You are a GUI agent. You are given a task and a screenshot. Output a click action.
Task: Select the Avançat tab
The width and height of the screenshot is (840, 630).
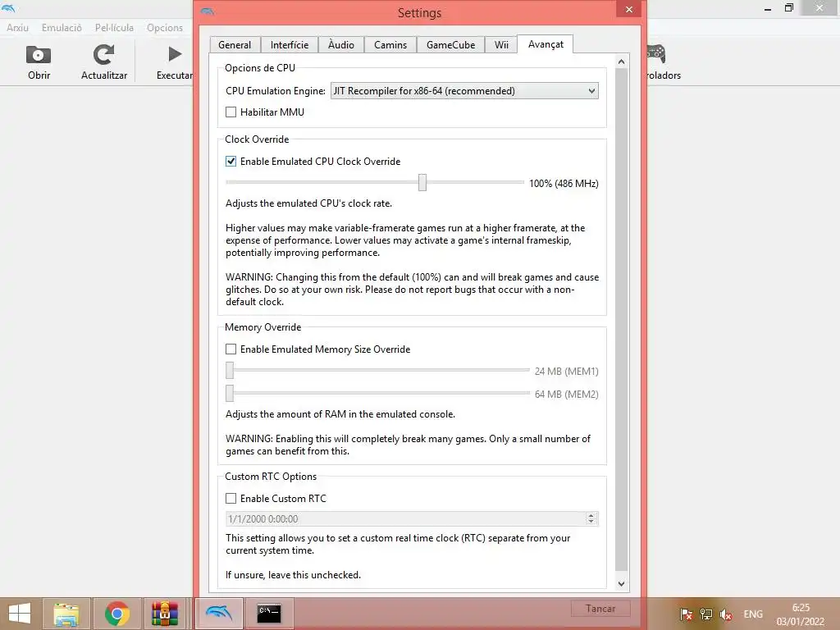pos(546,44)
